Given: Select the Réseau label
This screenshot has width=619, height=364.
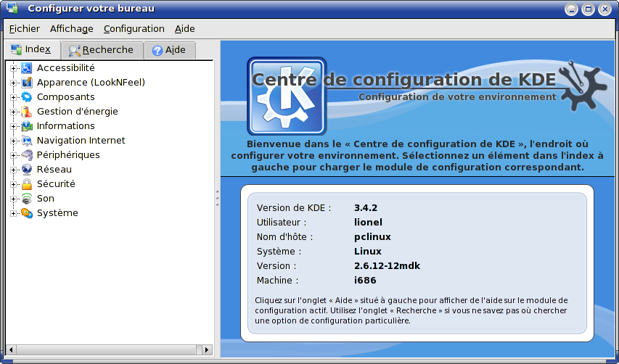Looking at the screenshot, I should click(54, 170).
